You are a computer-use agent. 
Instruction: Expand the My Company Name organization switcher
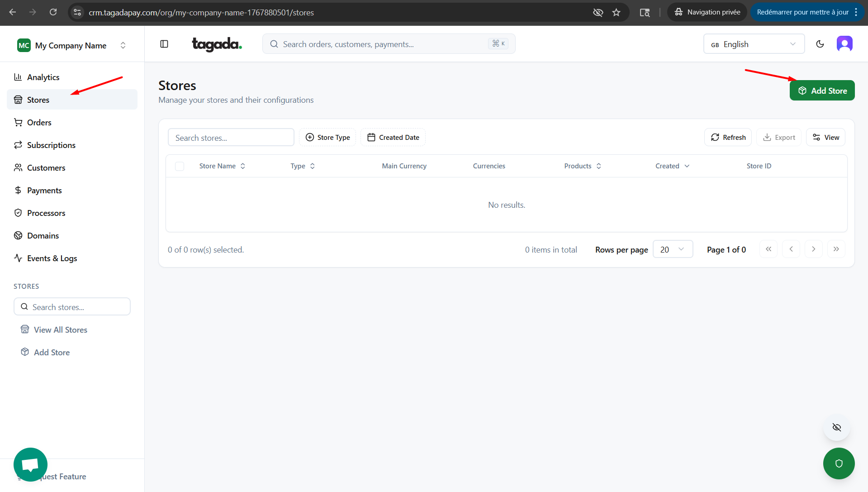tap(72, 45)
